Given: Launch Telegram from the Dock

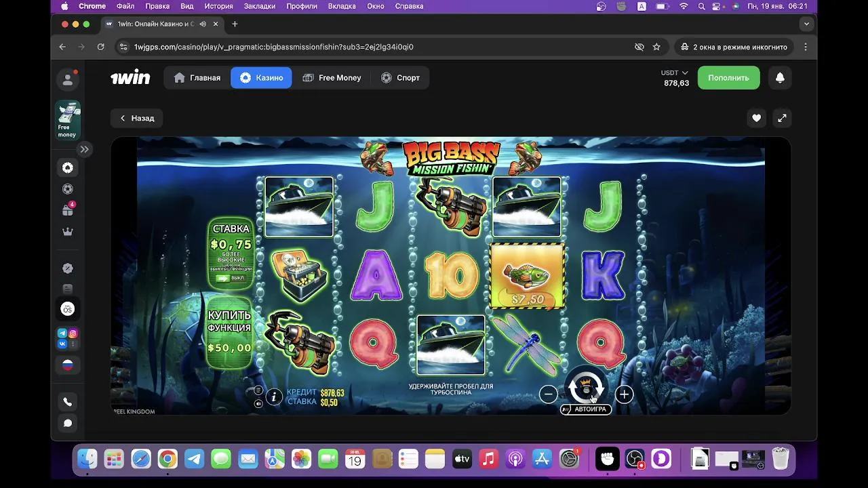Looking at the screenshot, I should click(x=195, y=459).
